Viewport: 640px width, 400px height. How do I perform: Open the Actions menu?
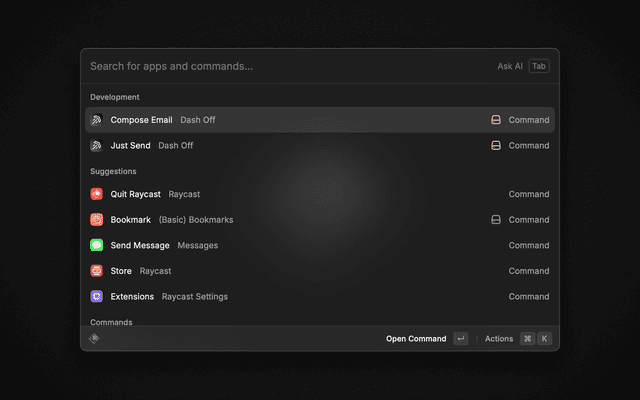(499, 339)
